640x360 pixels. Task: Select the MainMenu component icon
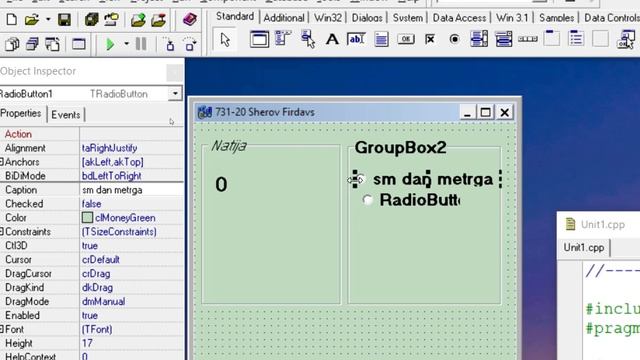pos(282,39)
